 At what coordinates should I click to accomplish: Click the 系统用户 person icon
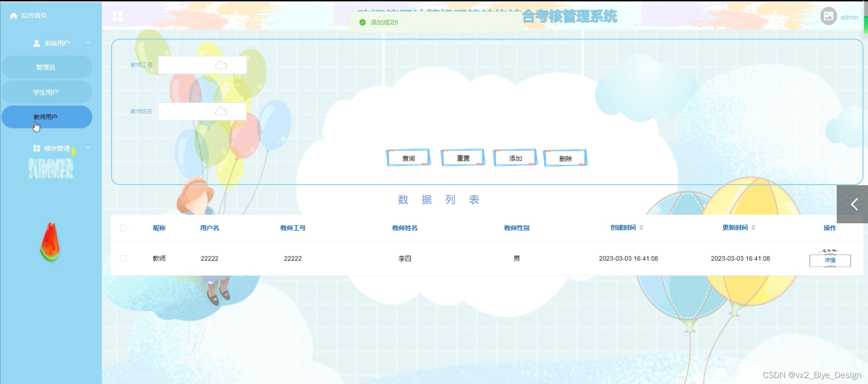(37, 43)
